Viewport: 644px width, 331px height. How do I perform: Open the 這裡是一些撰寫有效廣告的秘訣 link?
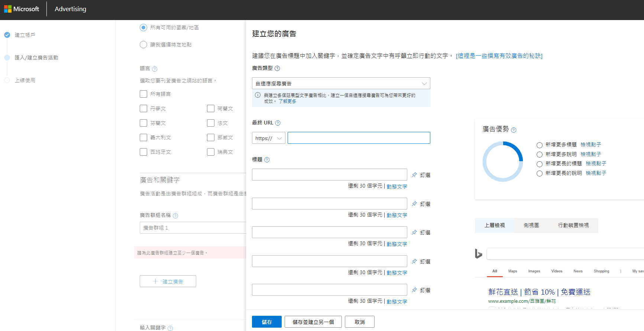pos(499,56)
